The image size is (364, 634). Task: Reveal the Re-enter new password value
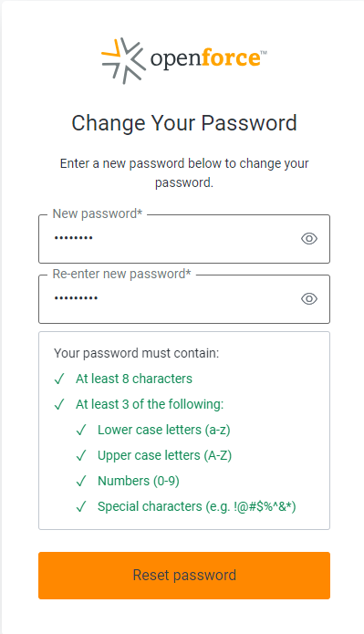(309, 299)
